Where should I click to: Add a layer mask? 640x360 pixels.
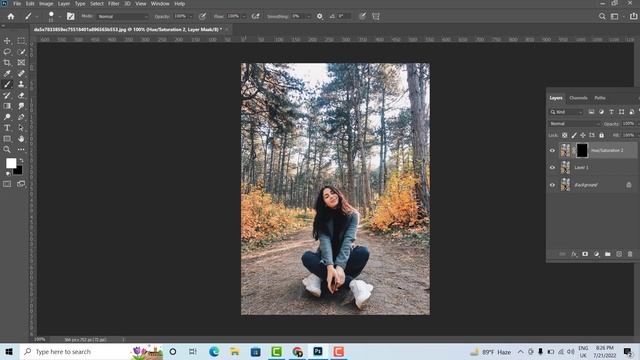point(585,254)
